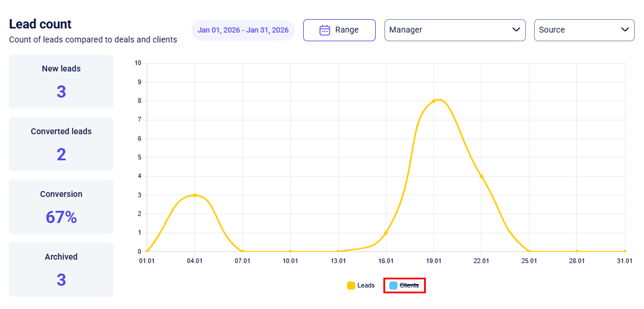This screenshot has height=309, width=644.
Task: Click the zero-value data point at 25.01
Action: (529, 251)
